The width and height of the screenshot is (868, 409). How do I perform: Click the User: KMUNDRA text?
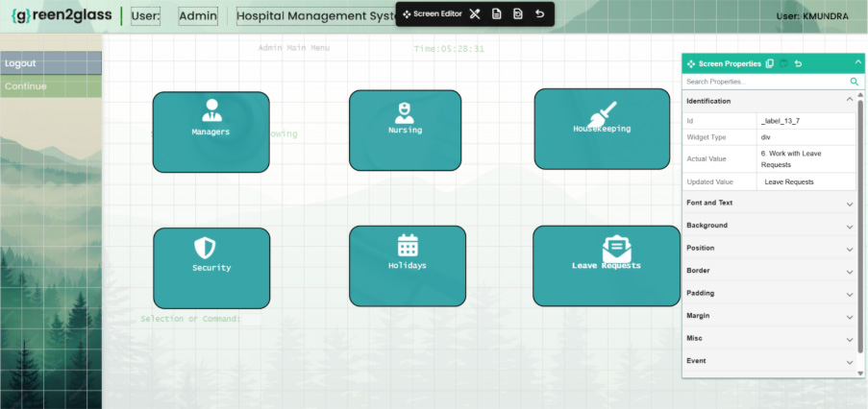coord(812,16)
